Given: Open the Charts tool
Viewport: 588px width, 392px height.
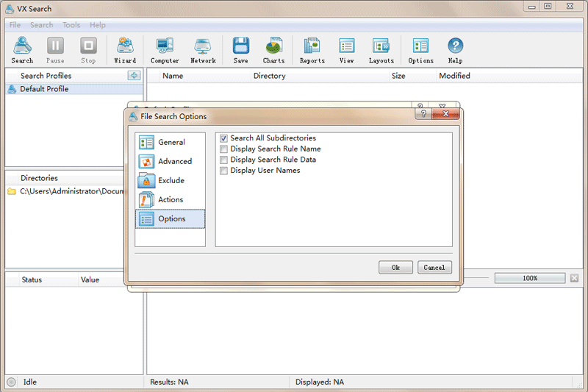Looking at the screenshot, I should [x=274, y=50].
